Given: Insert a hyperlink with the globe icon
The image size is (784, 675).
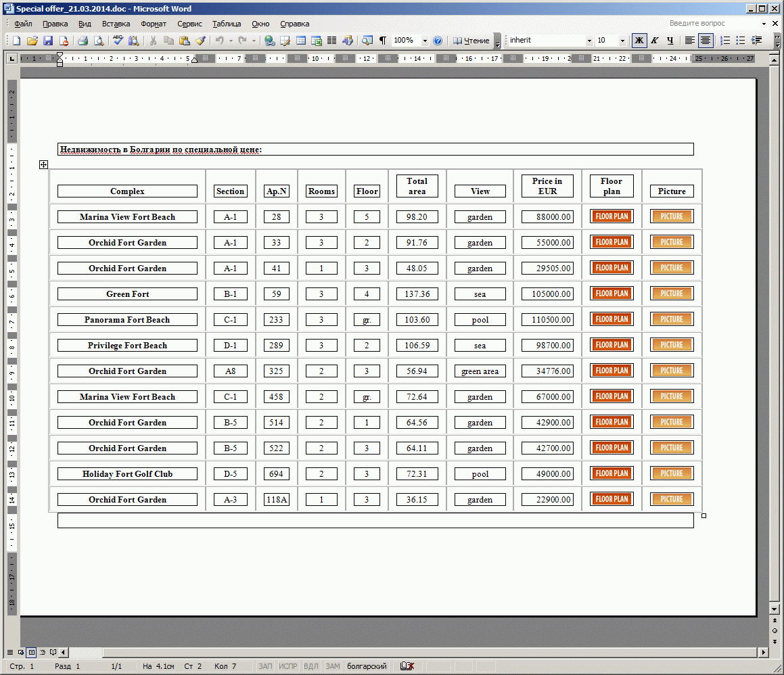Looking at the screenshot, I should 269,41.
